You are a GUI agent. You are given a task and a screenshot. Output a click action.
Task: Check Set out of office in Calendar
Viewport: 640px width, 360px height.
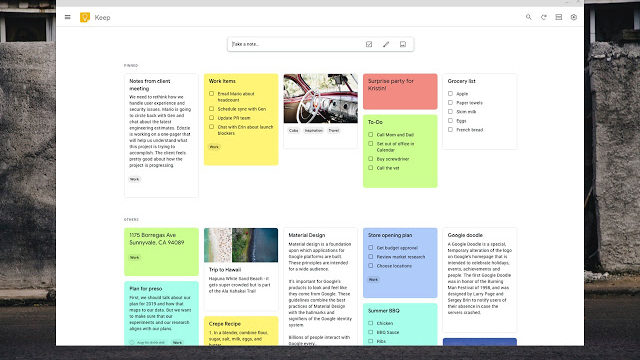371,144
